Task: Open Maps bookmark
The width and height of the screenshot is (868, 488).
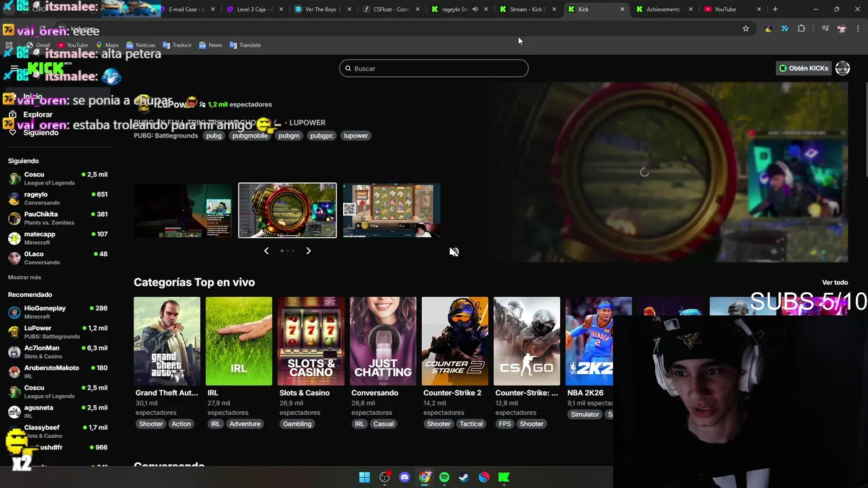Action: tap(106, 45)
